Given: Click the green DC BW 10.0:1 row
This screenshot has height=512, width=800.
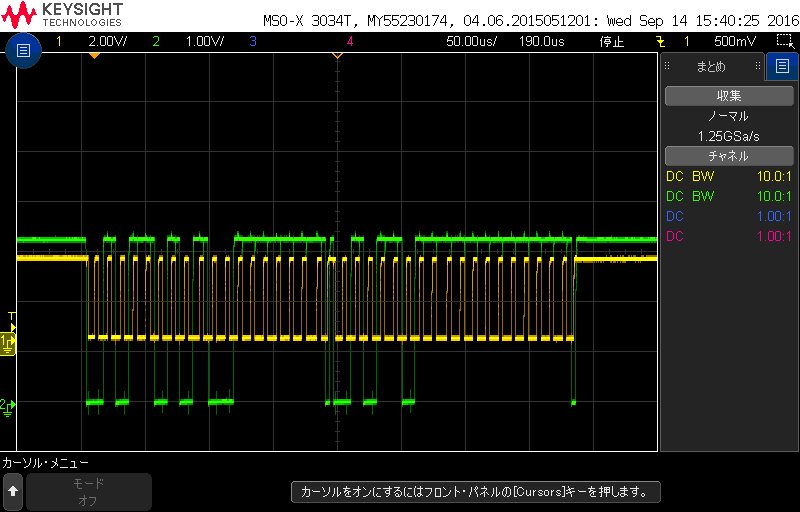Looking at the screenshot, I should [x=729, y=196].
